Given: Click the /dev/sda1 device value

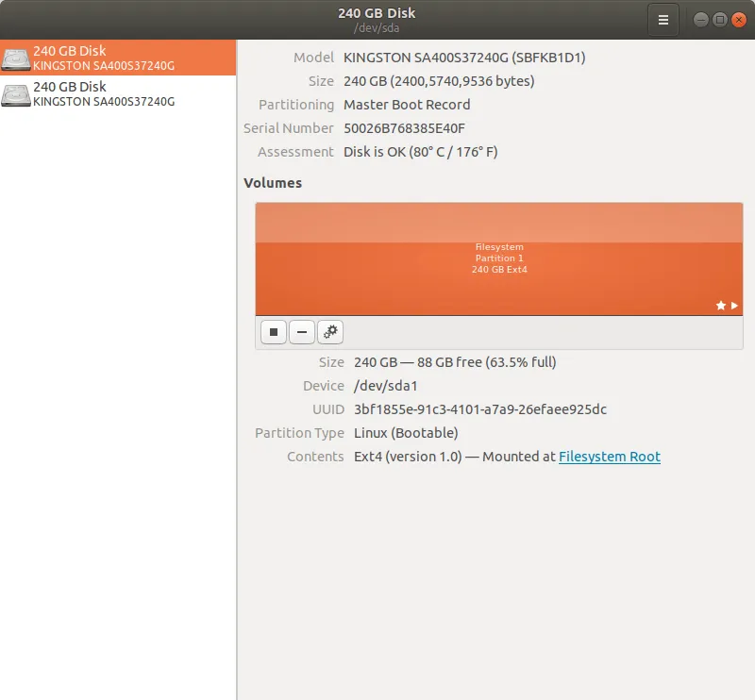Looking at the screenshot, I should tap(385, 386).
